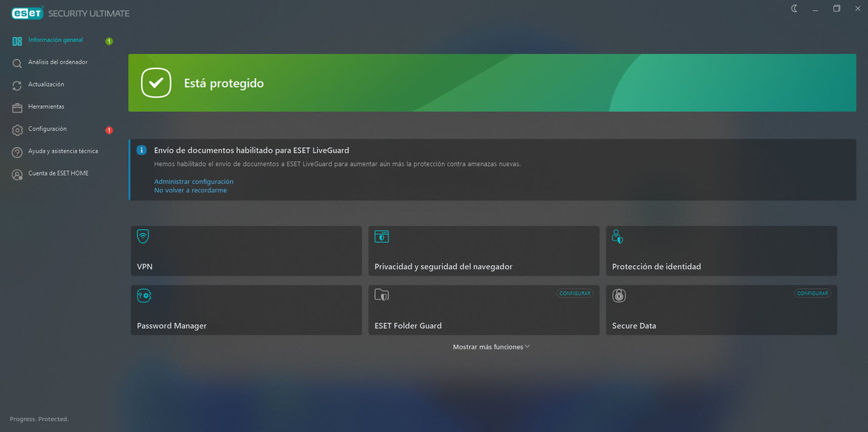Open Herramientas section
Screen dimensions: 868x432
click(x=46, y=107)
